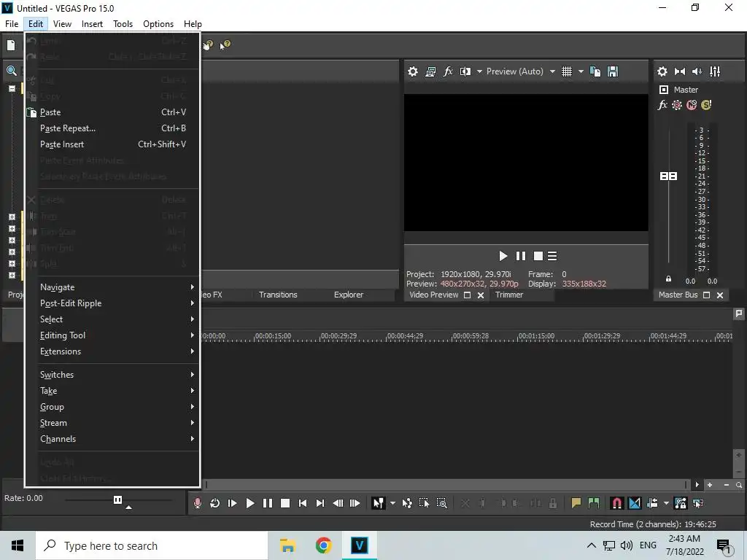Screen dimensions: 747x560
Task: Expand the Switches submenu
Action: pyautogui.click(x=112, y=375)
